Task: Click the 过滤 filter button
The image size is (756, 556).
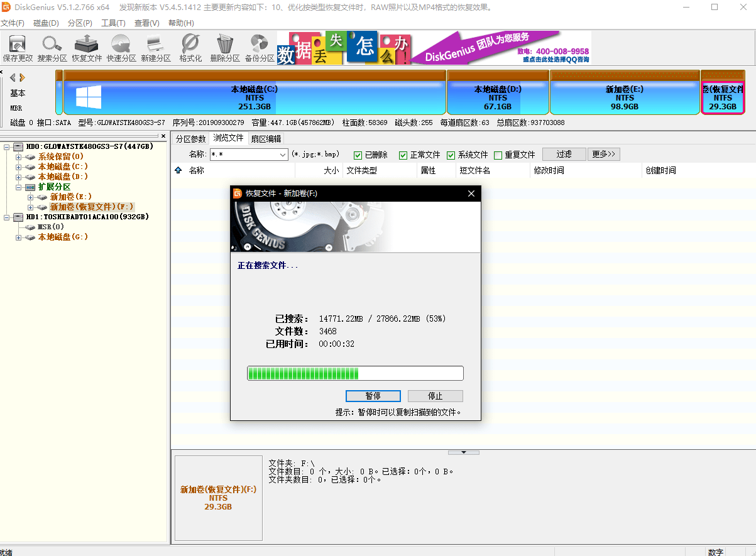Action: pyautogui.click(x=564, y=154)
